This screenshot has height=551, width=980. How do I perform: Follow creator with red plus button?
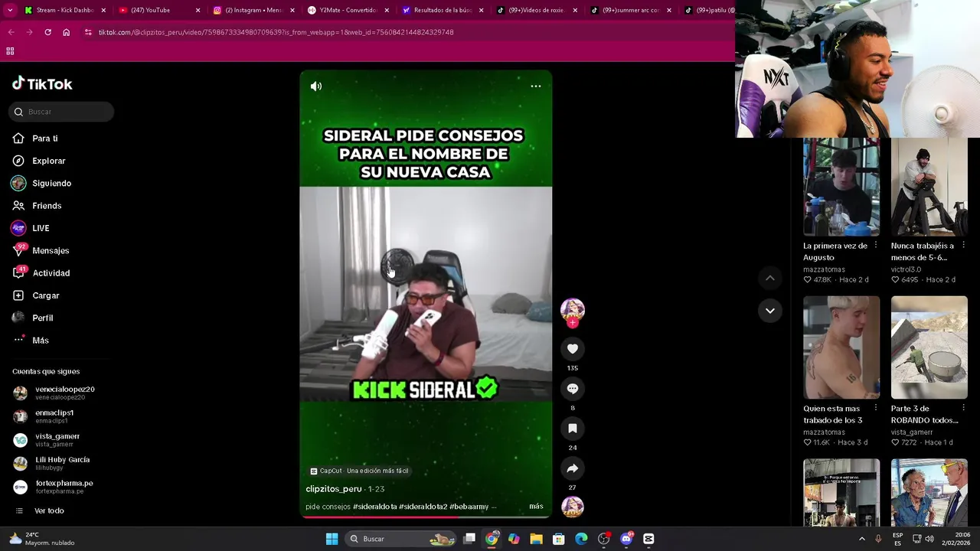[572, 323]
